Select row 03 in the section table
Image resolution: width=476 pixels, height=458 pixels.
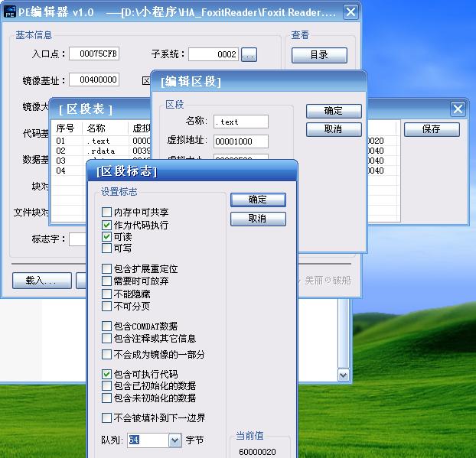click(x=69, y=161)
